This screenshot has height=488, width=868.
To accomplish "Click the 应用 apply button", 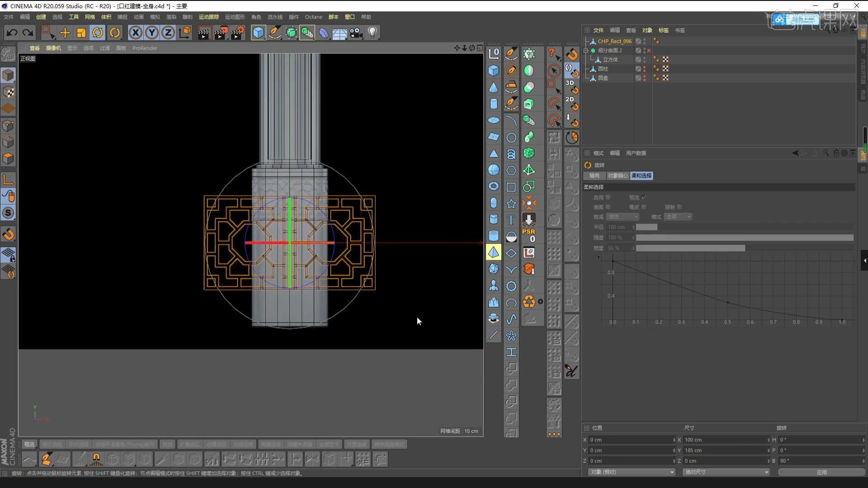I will (821, 472).
